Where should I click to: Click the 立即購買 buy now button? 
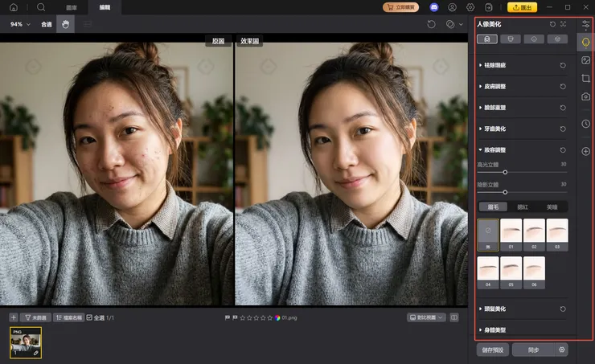click(400, 7)
